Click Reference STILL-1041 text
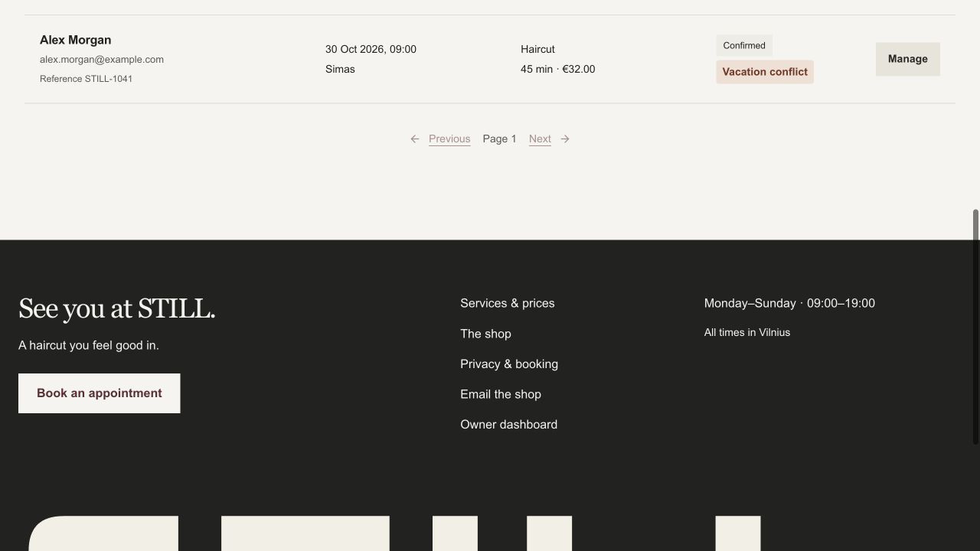980x551 pixels. [x=86, y=79]
